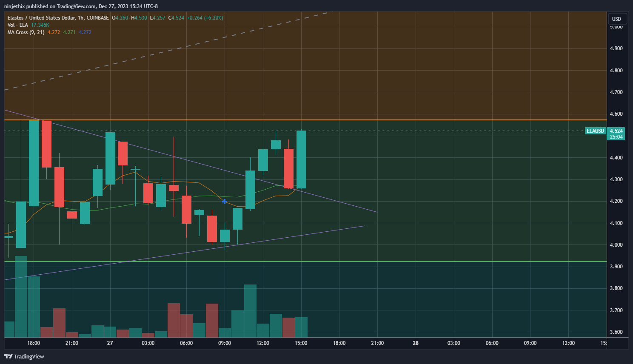Viewport: 633px width, 364px height.
Task: Select the purple descending trendline
Action: (191, 161)
